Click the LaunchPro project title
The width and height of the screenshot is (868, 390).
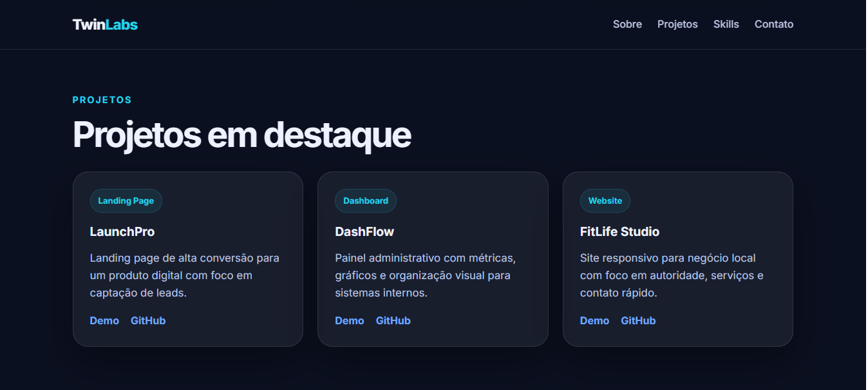[x=122, y=231]
